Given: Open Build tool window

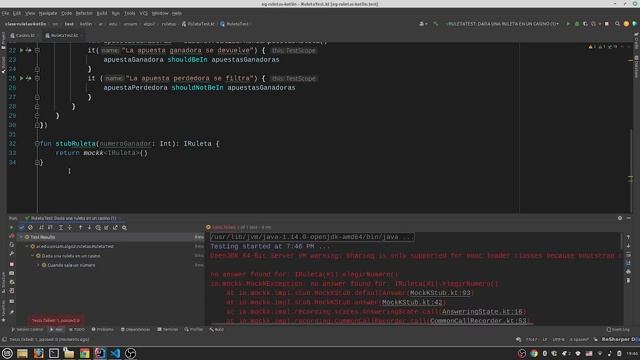Looking at the screenshot, I should pyautogui.click(x=216, y=329).
